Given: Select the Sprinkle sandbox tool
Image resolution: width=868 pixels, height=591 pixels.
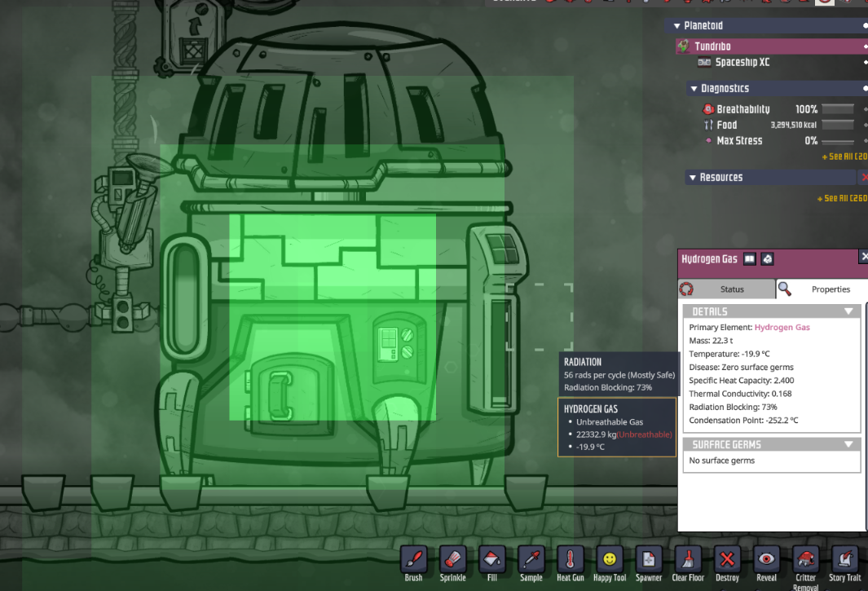Looking at the screenshot, I should pos(452,559).
